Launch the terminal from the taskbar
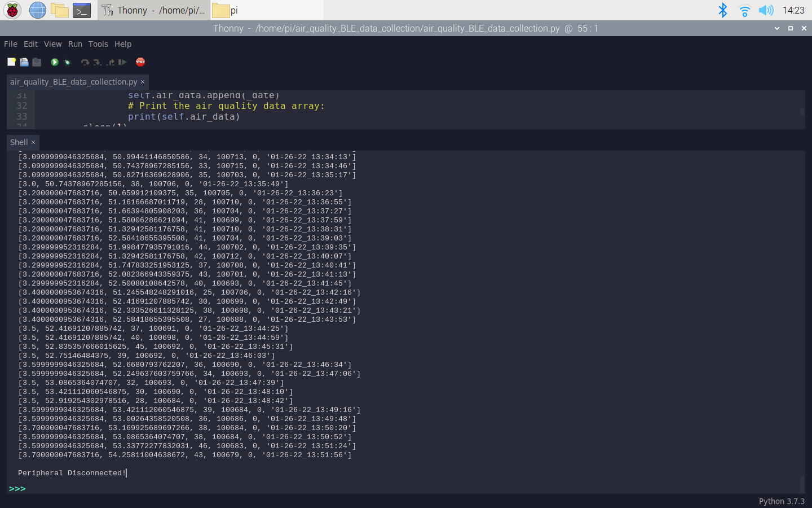812x508 pixels. [x=82, y=10]
